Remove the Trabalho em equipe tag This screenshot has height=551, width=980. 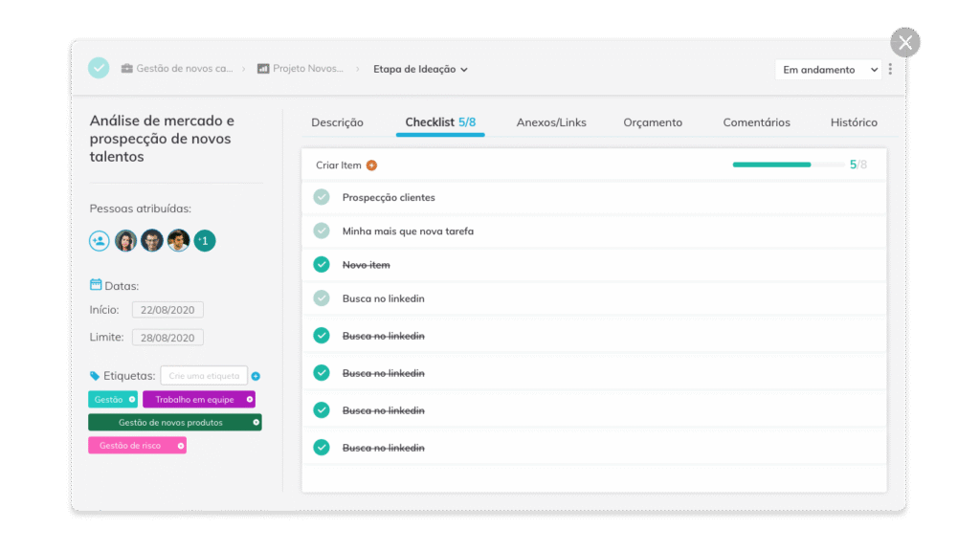[x=249, y=399]
